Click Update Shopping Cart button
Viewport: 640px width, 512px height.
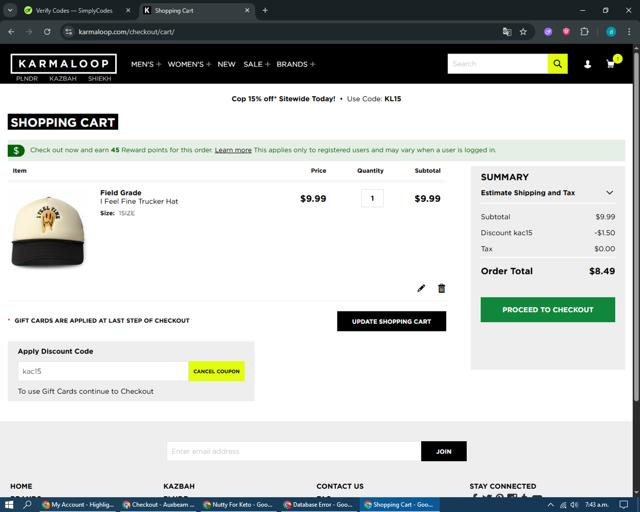pos(391,321)
